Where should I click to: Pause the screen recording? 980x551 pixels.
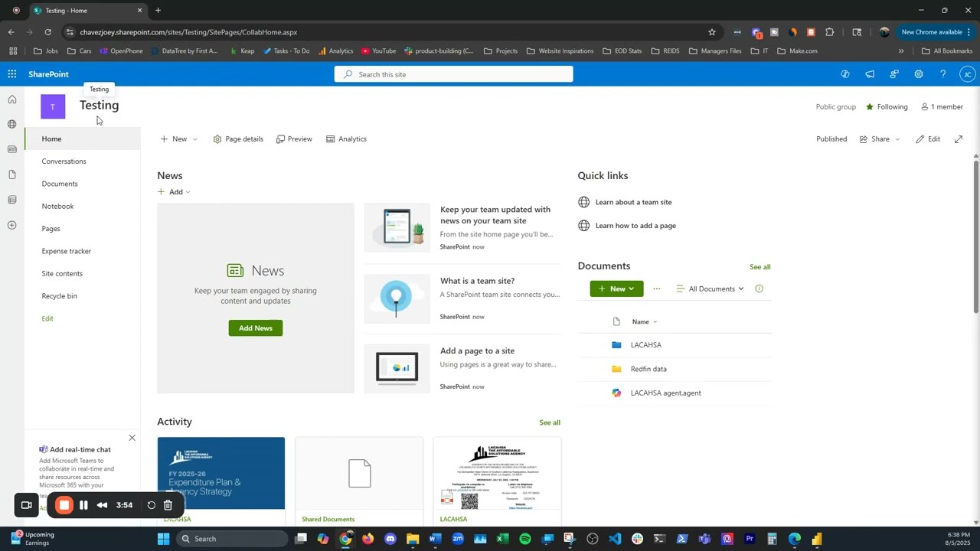83,505
